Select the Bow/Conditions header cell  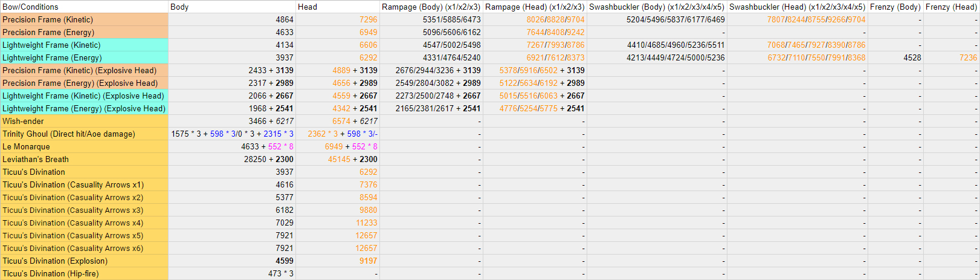pos(84,7)
